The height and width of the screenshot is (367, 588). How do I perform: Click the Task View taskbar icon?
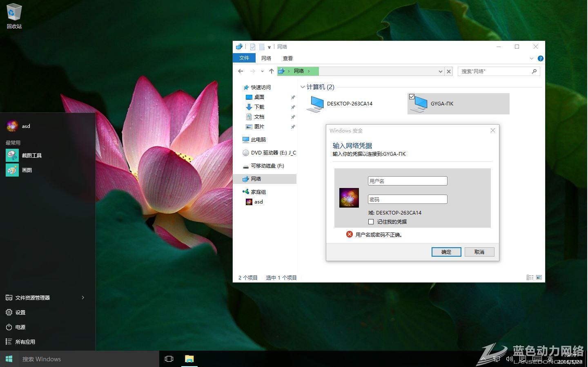(169, 359)
